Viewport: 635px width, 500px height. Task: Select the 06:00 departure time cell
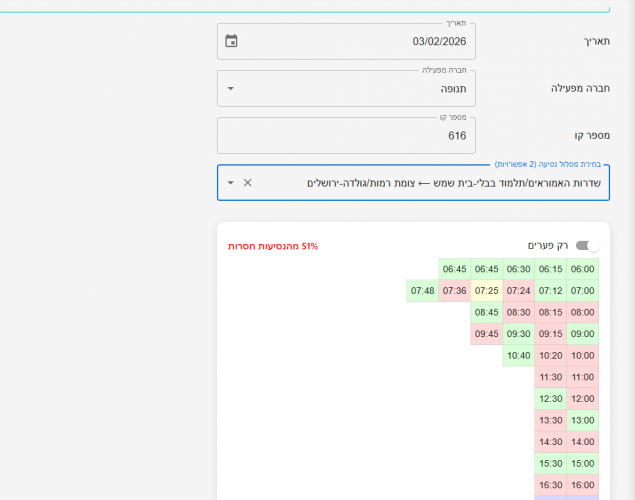(582, 269)
